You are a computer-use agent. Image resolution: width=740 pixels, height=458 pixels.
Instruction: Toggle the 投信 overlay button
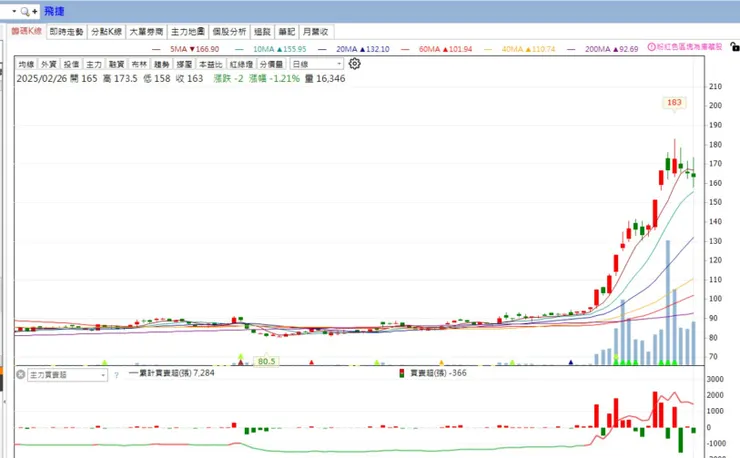pos(71,64)
